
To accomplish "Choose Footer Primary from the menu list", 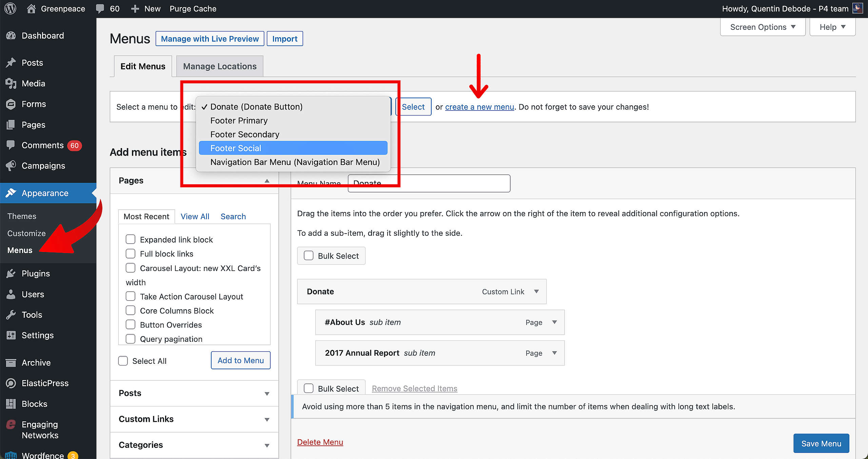I will 293,121.
